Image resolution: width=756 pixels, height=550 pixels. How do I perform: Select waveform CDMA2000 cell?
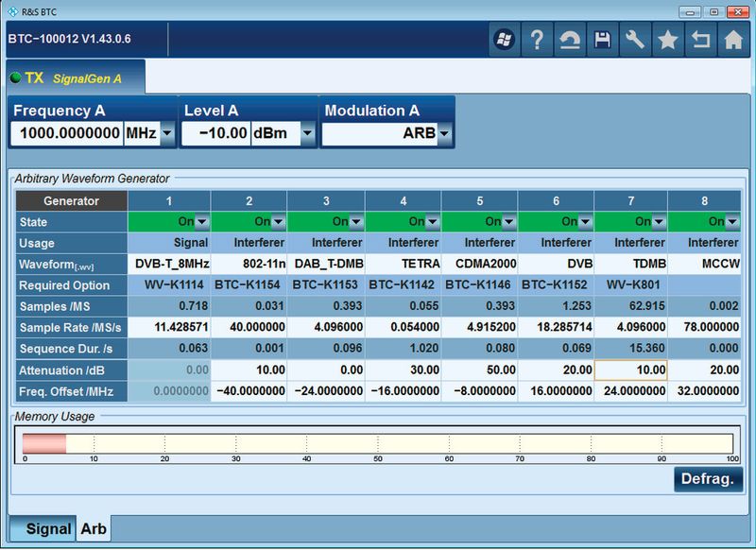click(x=480, y=264)
